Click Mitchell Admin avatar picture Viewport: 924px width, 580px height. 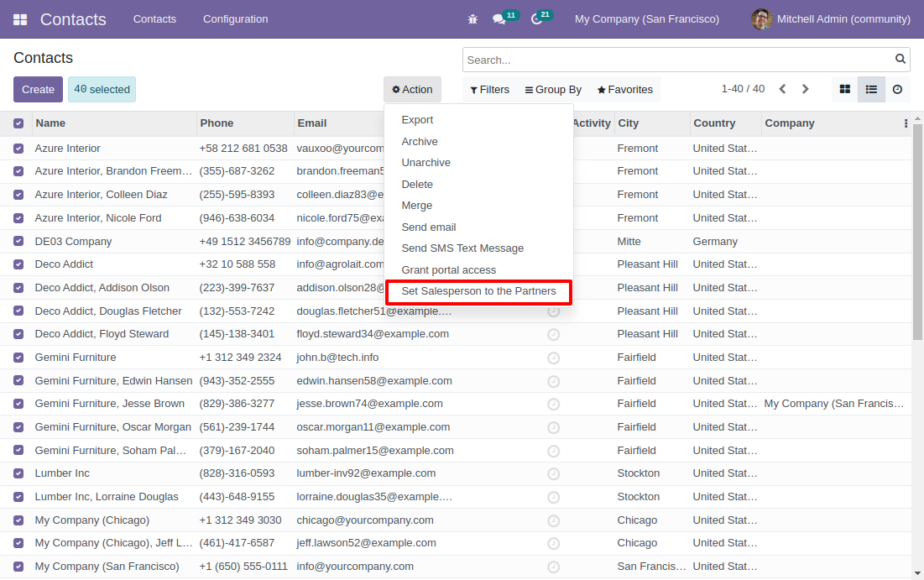(761, 19)
